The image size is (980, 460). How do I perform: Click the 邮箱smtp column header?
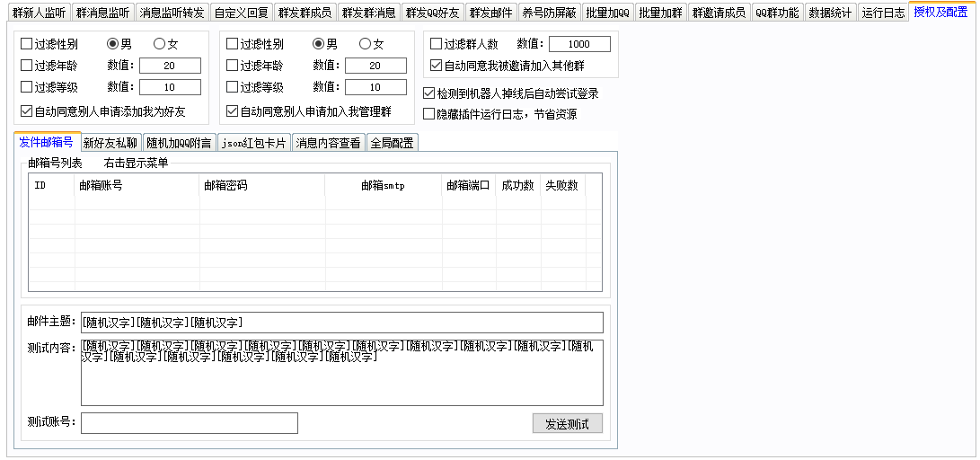[384, 186]
